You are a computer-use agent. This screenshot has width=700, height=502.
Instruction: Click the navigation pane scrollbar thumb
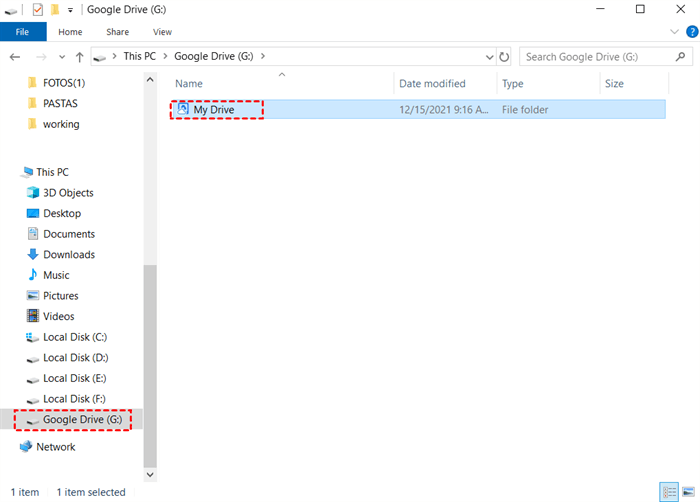click(150, 366)
